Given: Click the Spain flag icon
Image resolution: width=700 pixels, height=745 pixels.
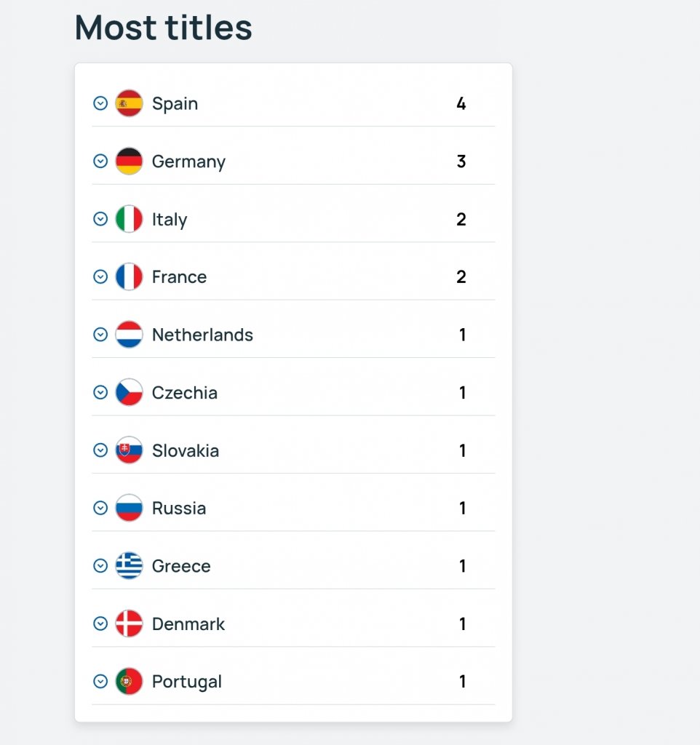Looking at the screenshot, I should 129,103.
